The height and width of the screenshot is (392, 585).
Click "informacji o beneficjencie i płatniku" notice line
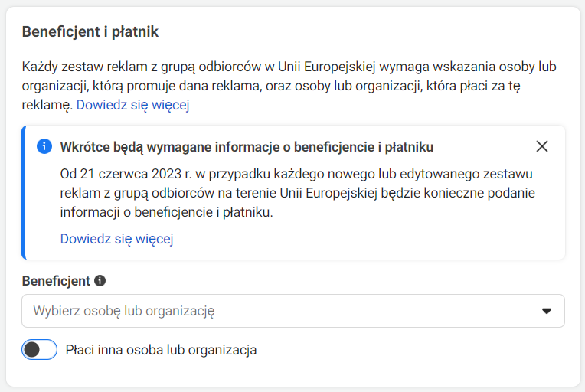click(166, 212)
